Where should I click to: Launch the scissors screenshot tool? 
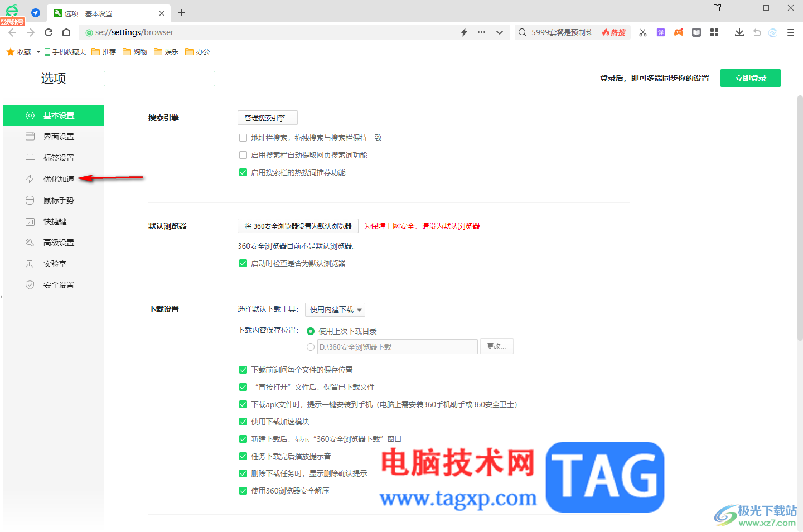[643, 32]
